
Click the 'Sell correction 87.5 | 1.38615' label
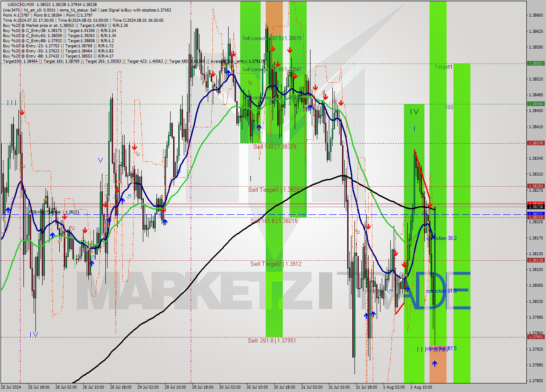tap(272, 38)
